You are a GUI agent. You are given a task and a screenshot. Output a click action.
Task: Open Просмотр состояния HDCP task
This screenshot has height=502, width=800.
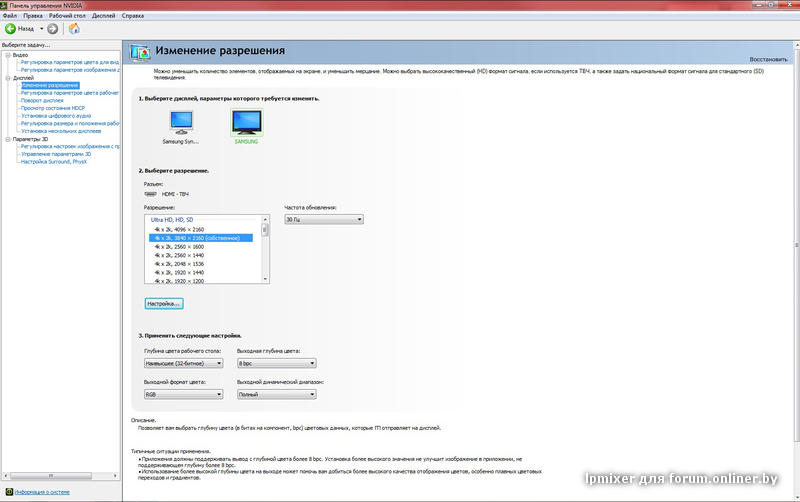pyautogui.click(x=53, y=108)
